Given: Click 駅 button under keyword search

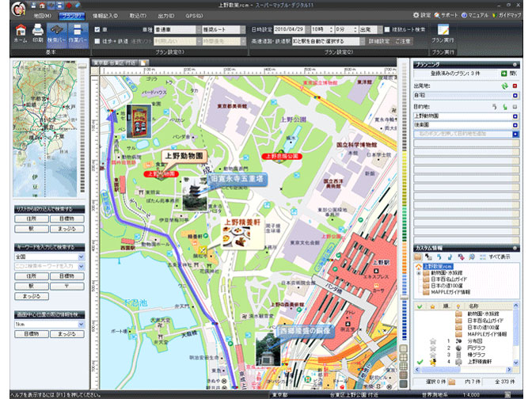Looking at the screenshot, I should pos(32,286).
